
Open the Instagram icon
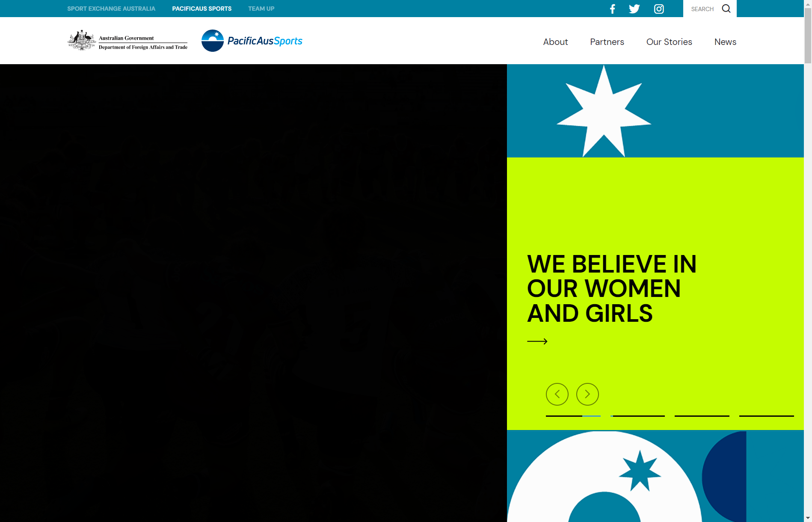[659, 9]
